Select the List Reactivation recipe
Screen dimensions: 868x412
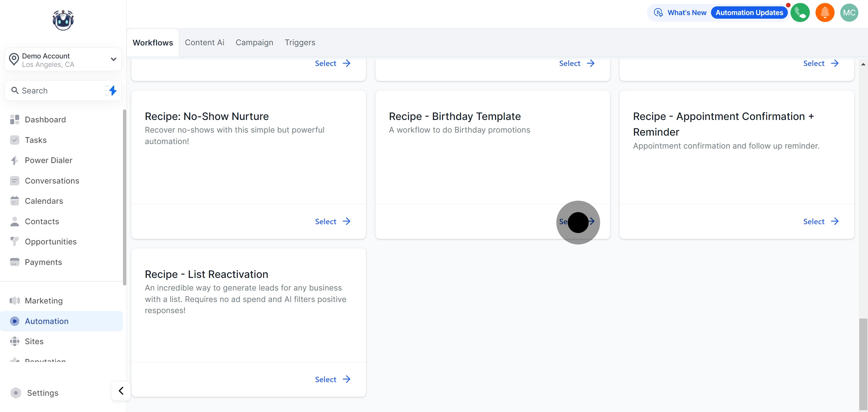click(x=332, y=379)
